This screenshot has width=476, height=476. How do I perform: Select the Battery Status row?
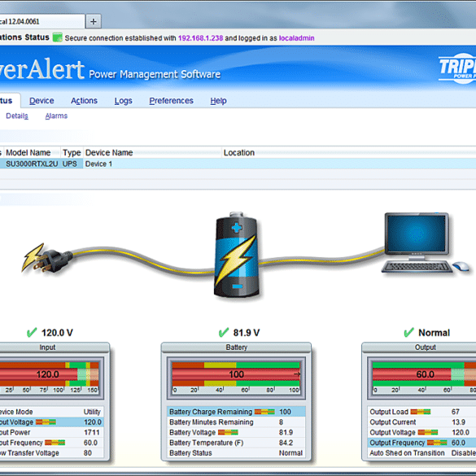click(236, 453)
